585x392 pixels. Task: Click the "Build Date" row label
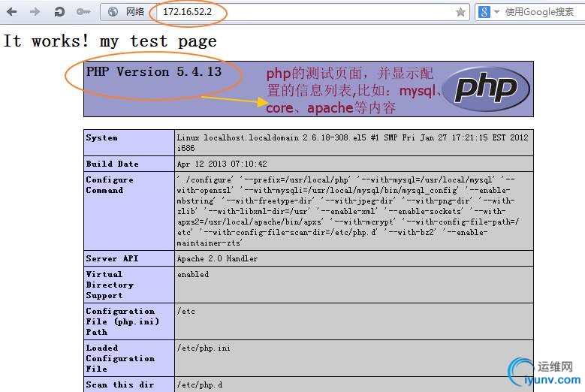coord(112,164)
